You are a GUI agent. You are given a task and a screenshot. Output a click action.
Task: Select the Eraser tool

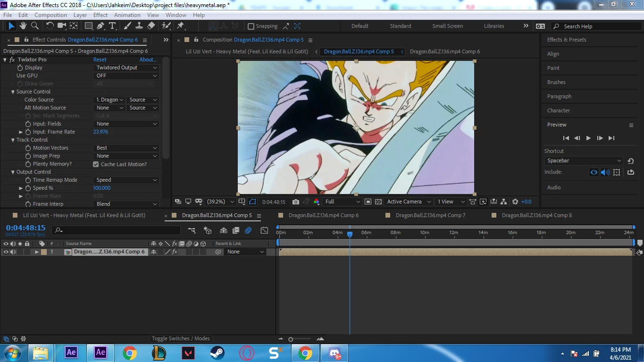pos(151,26)
